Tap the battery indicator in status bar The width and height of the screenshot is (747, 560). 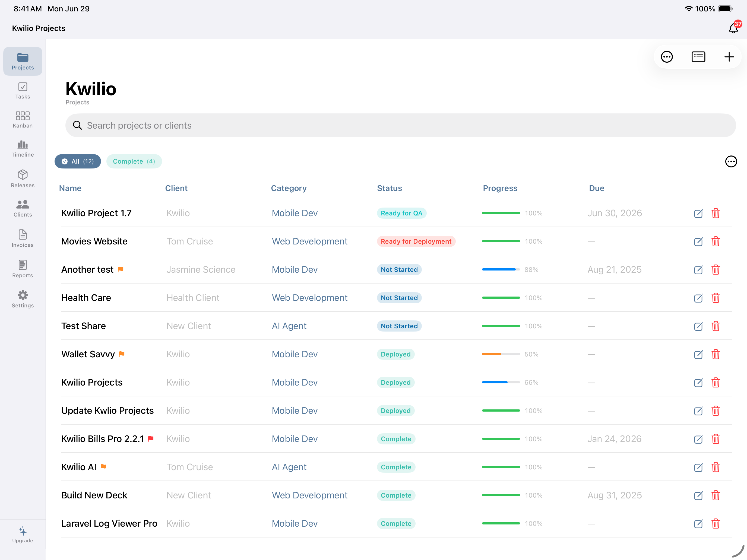[725, 9]
